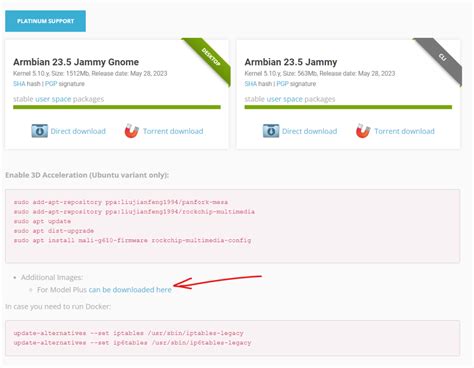Open SHA hash link for Jammy CLI
Viewport: 474px width, 368px height.
250,84
